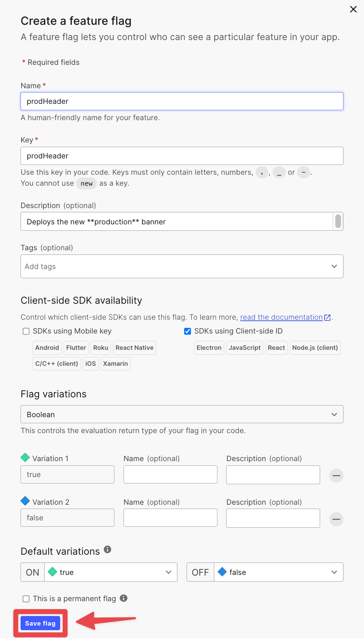Remove Variation 1 with its minus button
The image size is (364, 638).
(x=336, y=475)
